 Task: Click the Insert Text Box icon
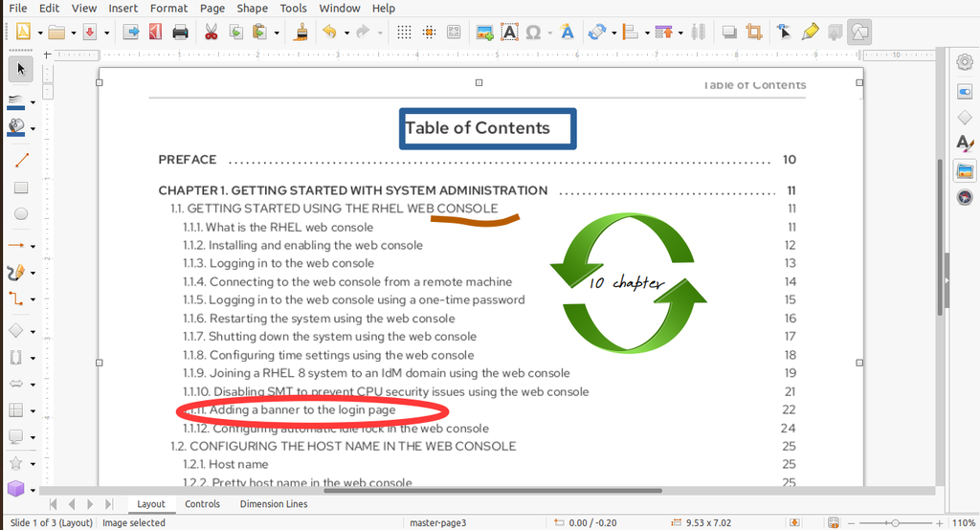point(509,32)
